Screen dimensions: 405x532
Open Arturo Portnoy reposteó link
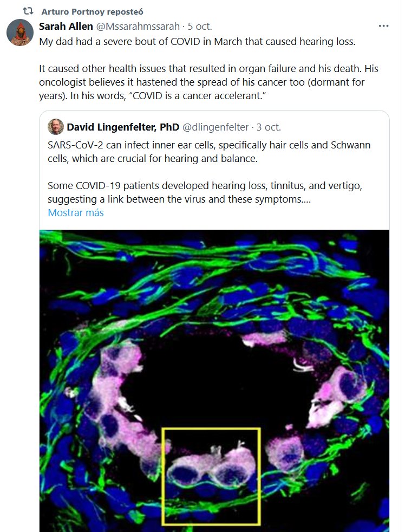coord(93,11)
